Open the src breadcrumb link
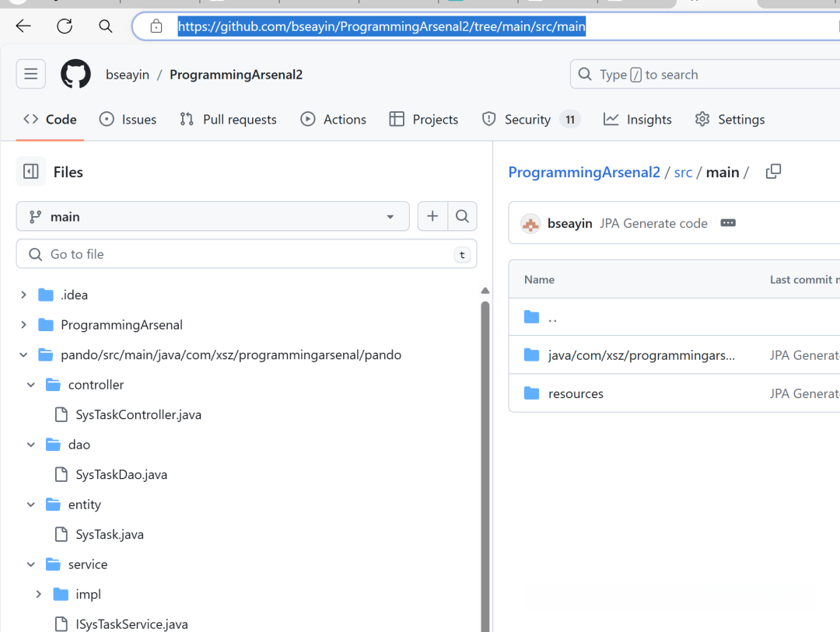 pyautogui.click(x=683, y=172)
